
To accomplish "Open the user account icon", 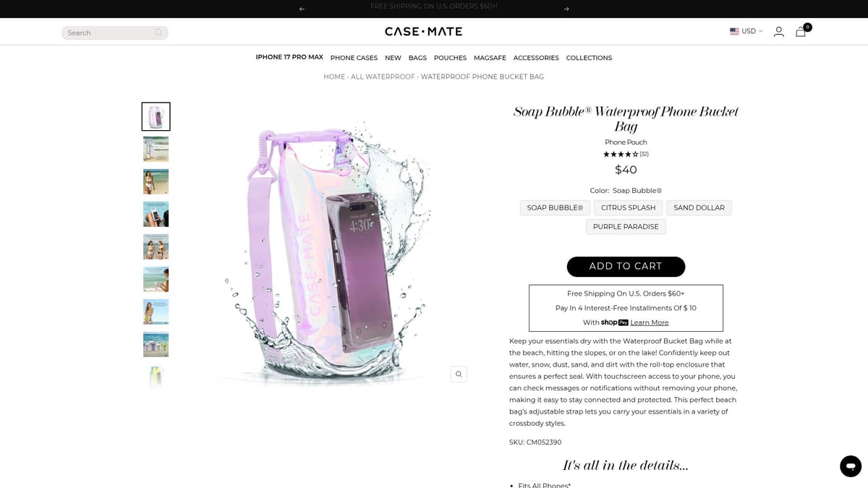I will (778, 32).
